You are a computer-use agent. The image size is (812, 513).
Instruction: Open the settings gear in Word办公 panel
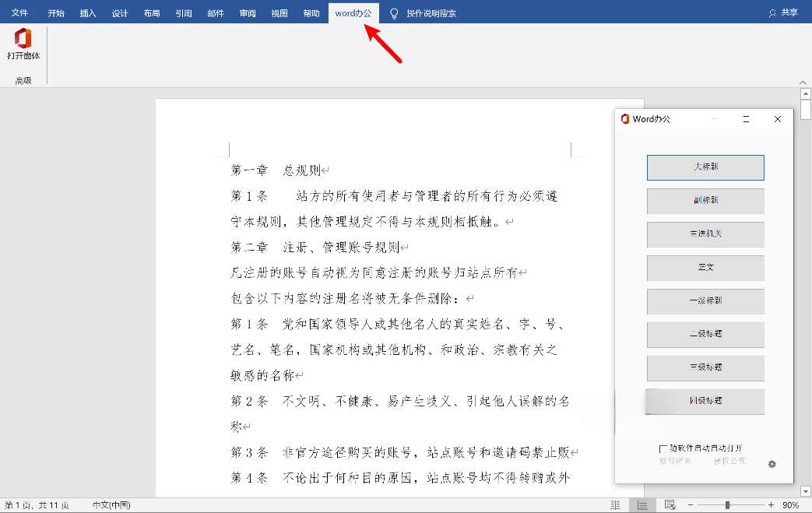coord(772,464)
